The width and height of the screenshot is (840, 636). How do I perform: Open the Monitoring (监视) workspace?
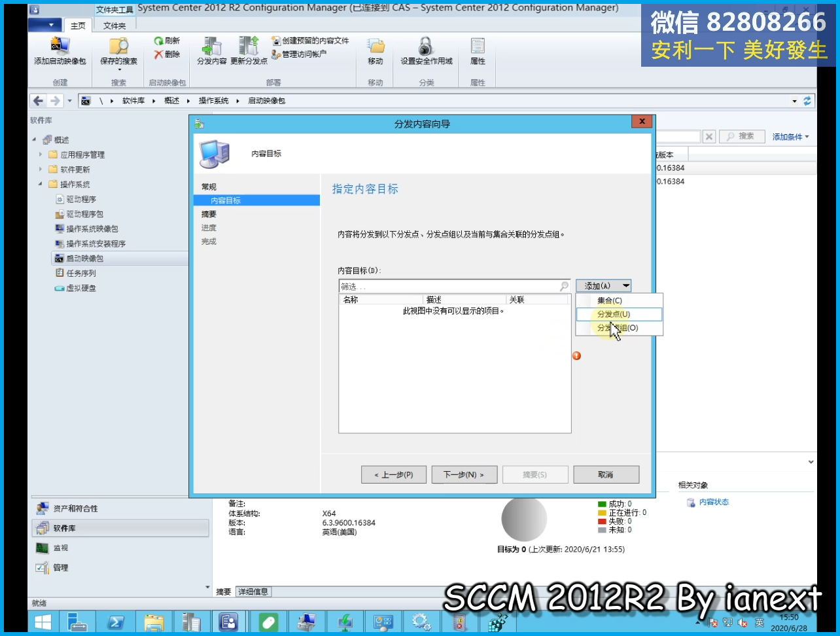120,548
